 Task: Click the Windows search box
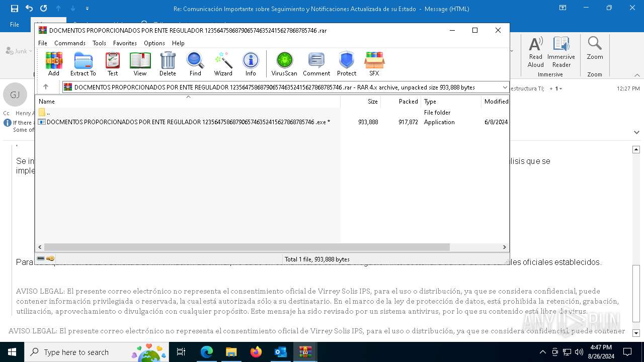(x=96, y=352)
